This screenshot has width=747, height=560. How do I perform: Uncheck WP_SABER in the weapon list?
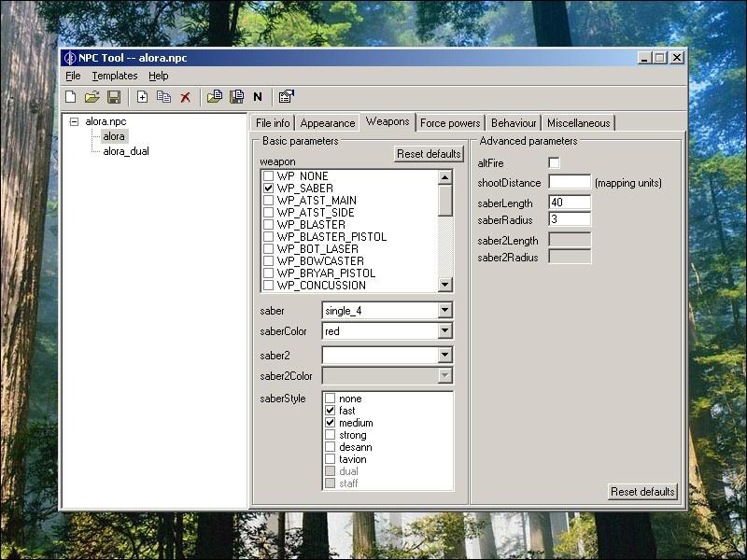(269, 189)
